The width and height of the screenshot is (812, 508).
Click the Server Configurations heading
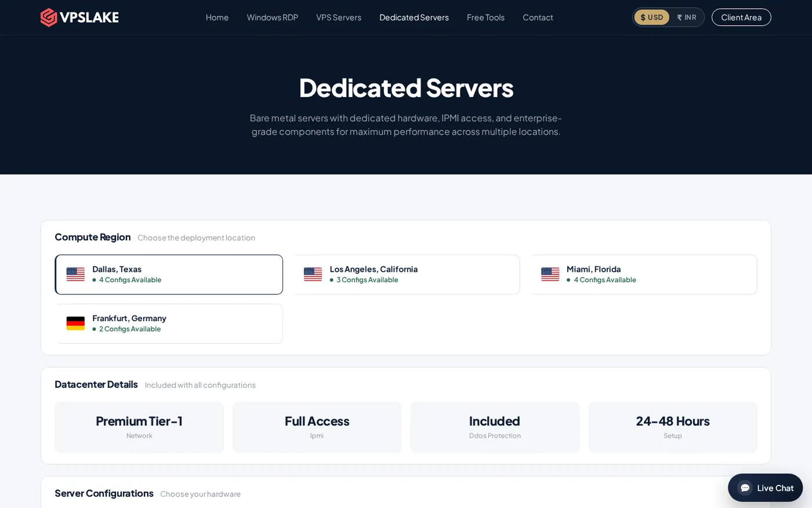point(104,493)
